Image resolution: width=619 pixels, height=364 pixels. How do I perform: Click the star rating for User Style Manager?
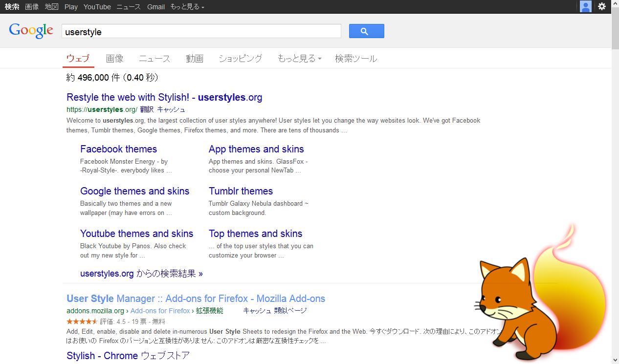82,321
